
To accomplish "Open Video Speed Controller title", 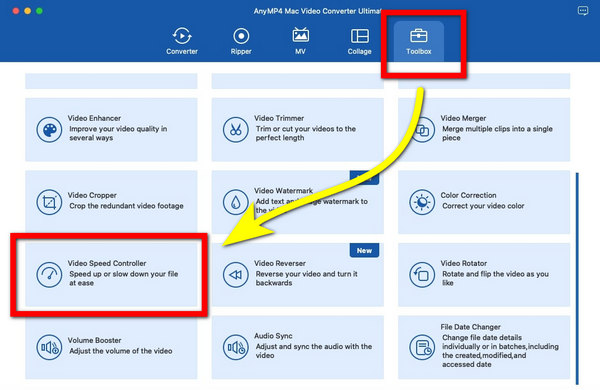I will [x=107, y=263].
